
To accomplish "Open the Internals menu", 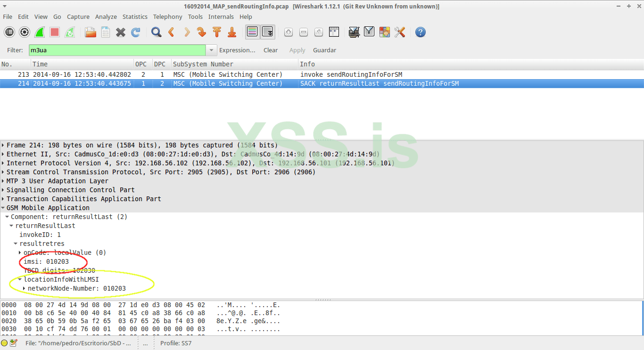I will [221, 16].
